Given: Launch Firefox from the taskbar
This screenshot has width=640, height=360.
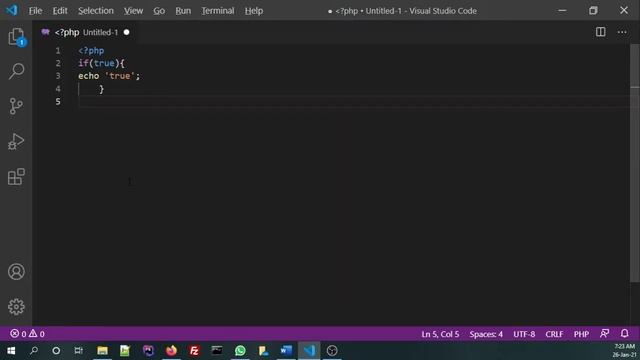Looking at the screenshot, I should [171, 351].
